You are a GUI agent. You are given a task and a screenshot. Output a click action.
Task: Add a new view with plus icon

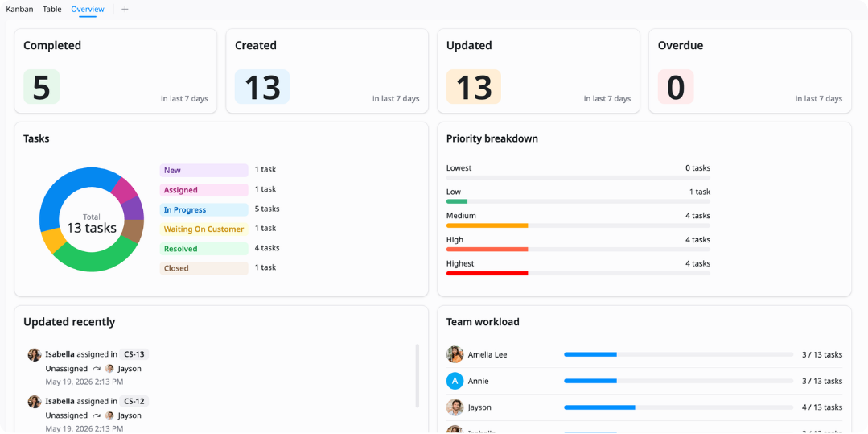coord(125,10)
